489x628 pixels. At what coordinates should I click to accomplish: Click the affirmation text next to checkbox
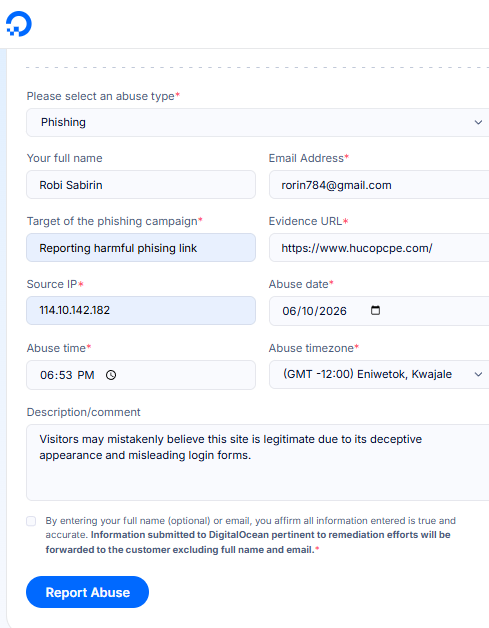[250, 535]
